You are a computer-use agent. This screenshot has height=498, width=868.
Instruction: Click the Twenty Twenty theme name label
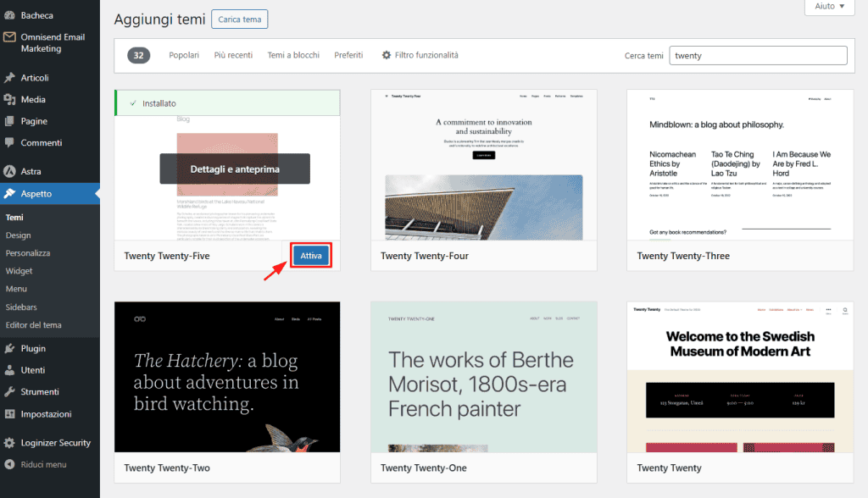[669, 468]
